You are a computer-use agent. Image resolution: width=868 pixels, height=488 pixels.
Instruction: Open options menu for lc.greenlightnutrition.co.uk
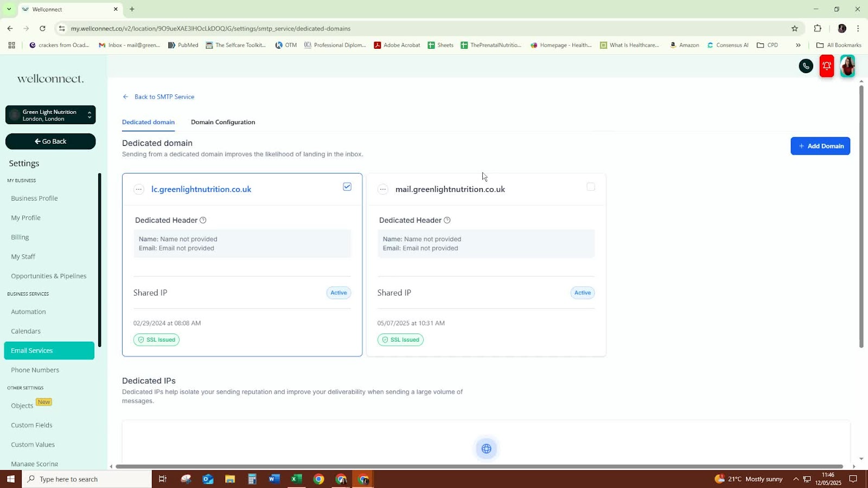[139, 189]
